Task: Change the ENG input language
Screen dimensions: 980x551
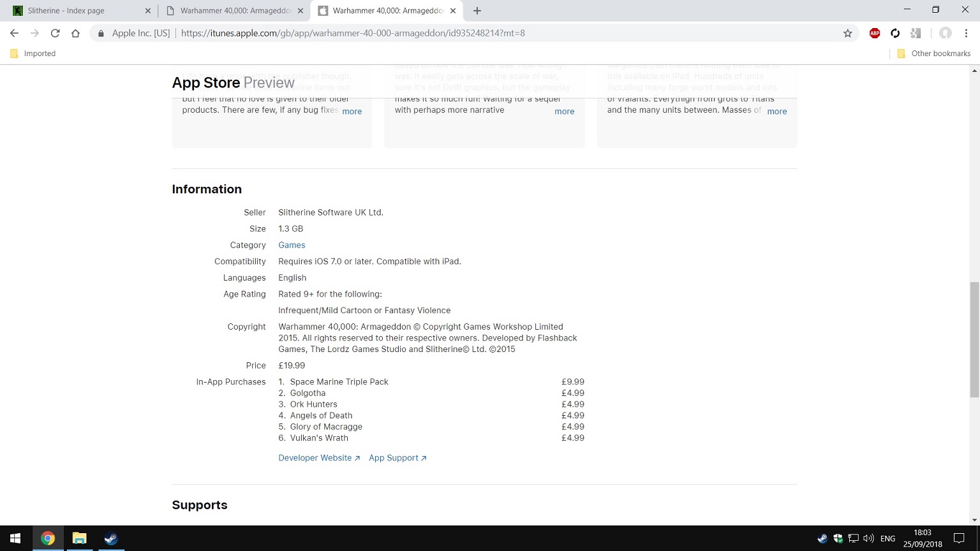Action: [887, 538]
